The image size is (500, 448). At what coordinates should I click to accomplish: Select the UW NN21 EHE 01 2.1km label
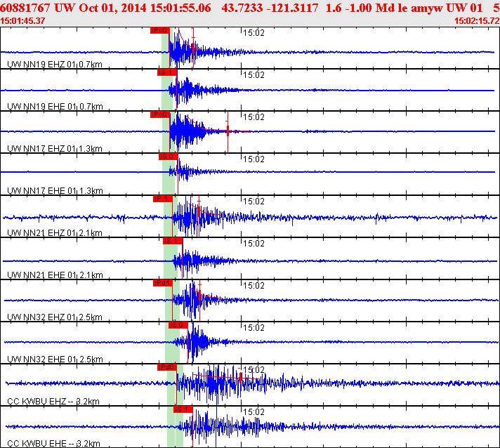pos(55,275)
